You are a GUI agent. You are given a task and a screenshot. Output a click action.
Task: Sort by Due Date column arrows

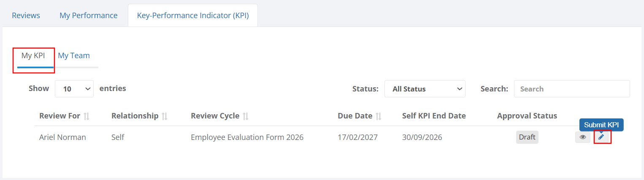pyautogui.click(x=379, y=116)
